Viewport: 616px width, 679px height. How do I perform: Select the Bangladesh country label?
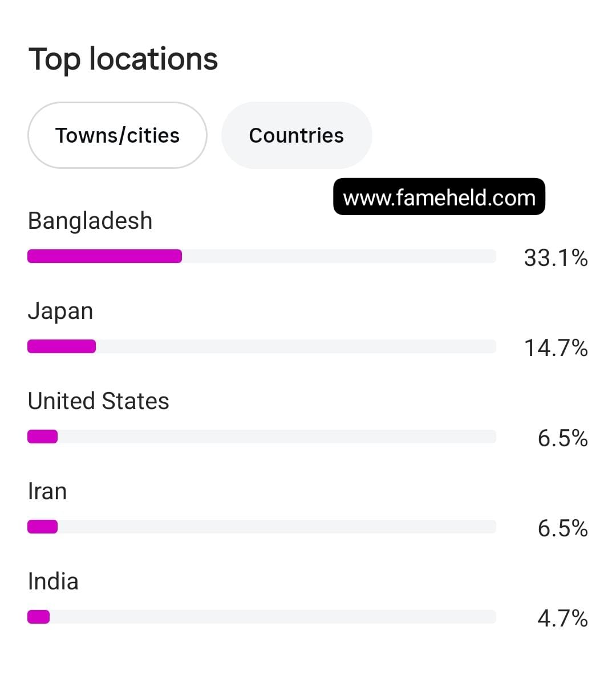(x=90, y=221)
